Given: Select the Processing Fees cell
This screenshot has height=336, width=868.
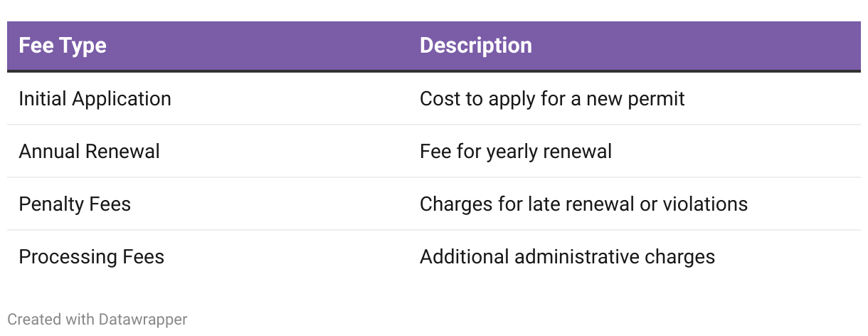Looking at the screenshot, I should point(91,256).
